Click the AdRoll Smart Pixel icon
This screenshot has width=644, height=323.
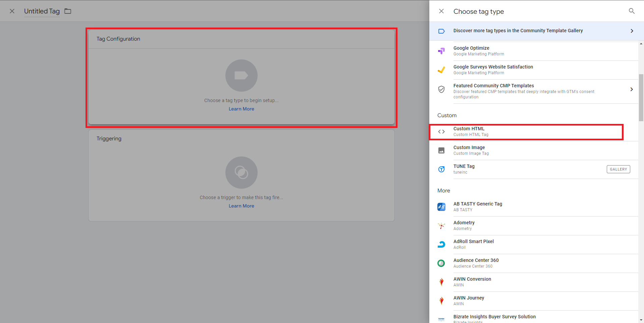(x=441, y=244)
